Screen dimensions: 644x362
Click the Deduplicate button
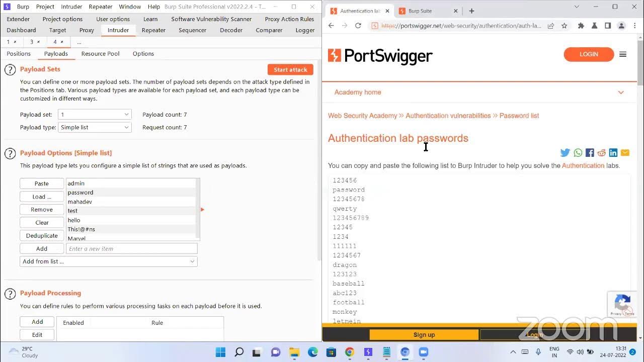[x=42, y=236]
